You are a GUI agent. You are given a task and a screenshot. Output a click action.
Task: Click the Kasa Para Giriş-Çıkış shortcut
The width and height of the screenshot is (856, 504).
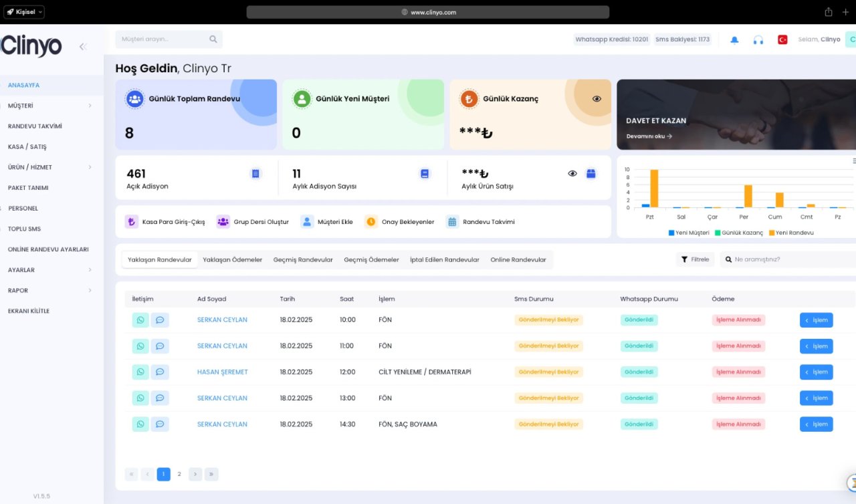point(165,222)
